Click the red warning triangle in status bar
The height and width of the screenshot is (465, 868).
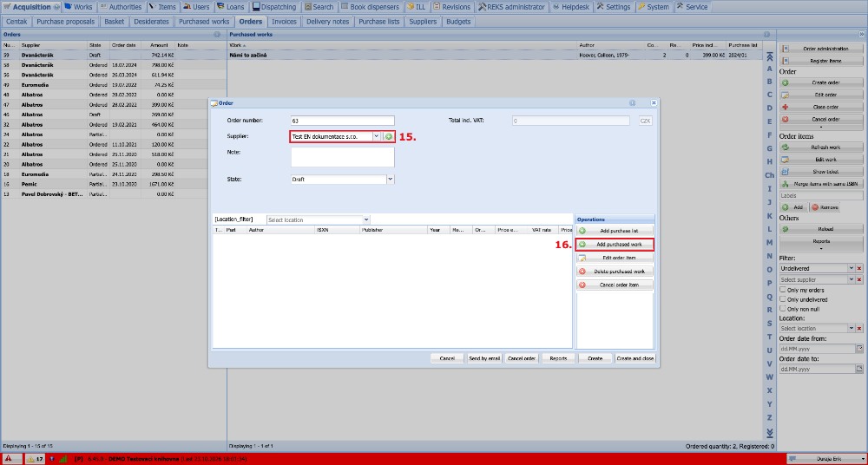coord(9,459)
